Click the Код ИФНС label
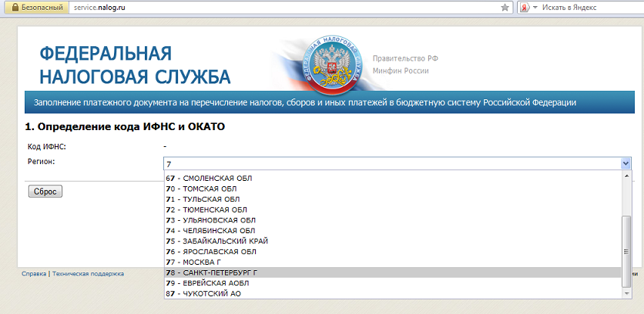Screen dimensions: 644x314 point(47,146)
